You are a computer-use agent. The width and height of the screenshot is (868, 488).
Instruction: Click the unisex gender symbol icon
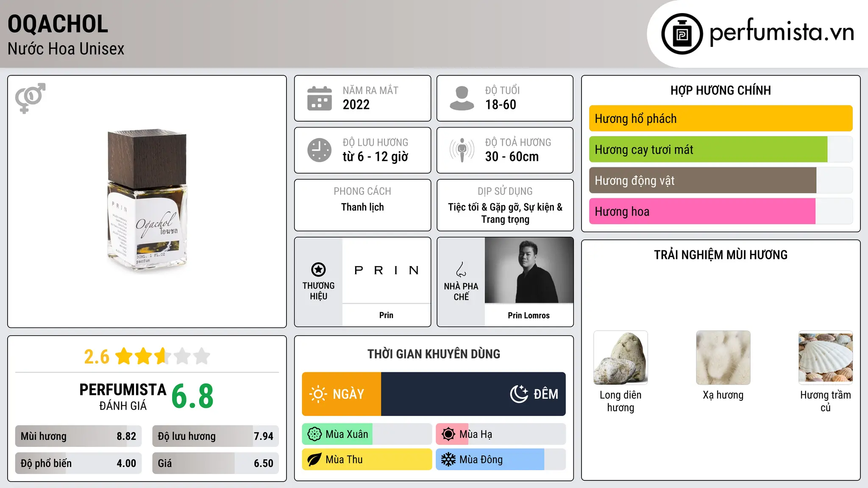30,98
